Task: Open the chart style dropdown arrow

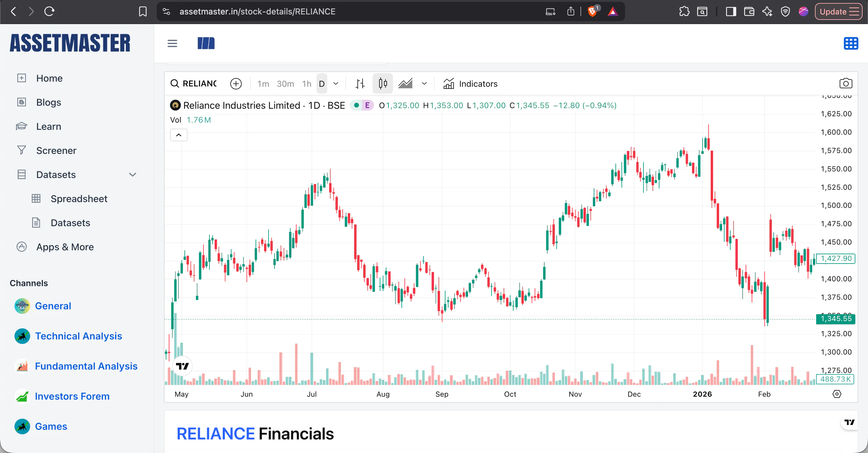Action: pyautogui.click(x=424, y=83)
